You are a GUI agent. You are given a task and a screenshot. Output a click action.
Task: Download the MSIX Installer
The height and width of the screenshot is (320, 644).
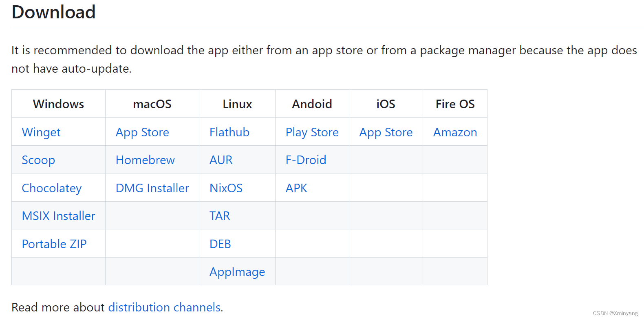[59, 216]
